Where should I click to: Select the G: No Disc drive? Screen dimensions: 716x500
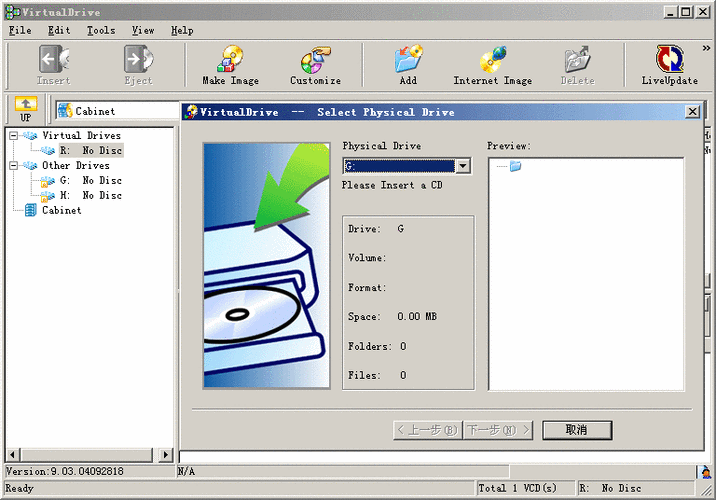(x=90, y=181)
